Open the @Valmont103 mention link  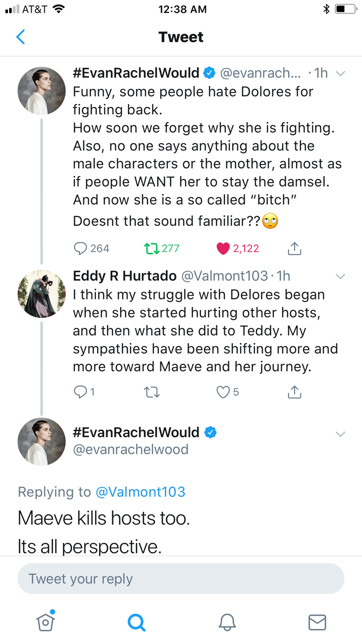pos(140,492)
